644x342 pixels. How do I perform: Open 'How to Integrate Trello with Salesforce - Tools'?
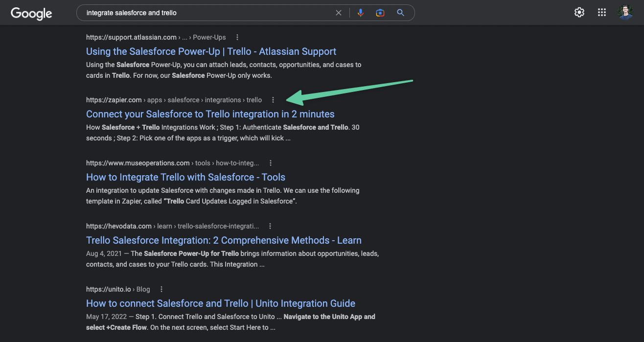(185, 177)
